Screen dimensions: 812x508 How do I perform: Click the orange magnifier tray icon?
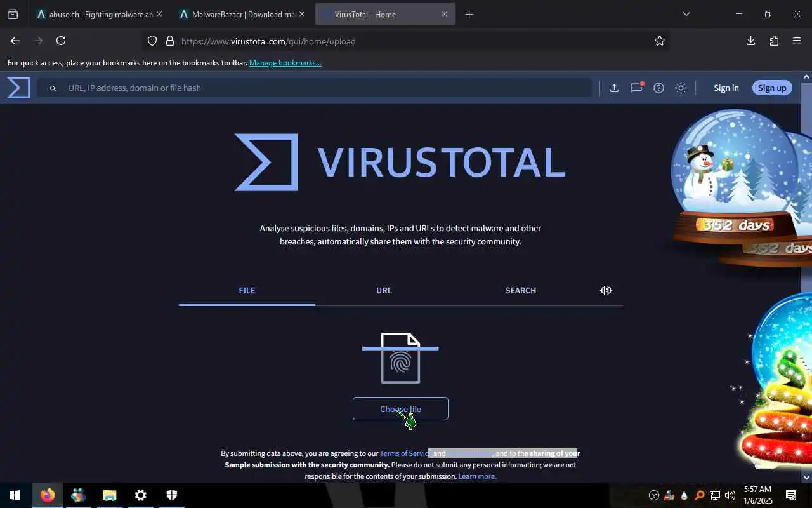tap(700, 495)
